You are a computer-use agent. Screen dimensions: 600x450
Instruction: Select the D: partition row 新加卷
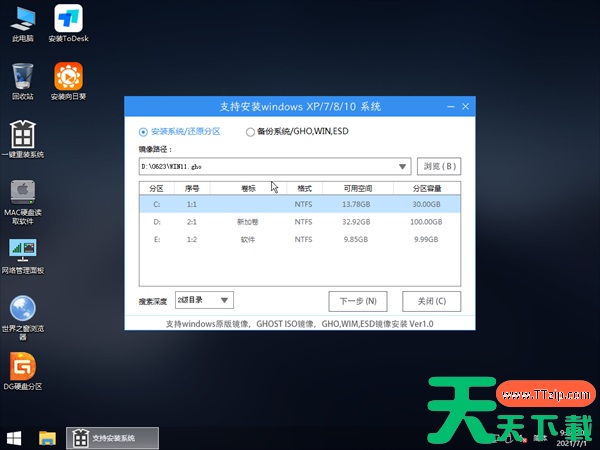(x=300, y=222)
